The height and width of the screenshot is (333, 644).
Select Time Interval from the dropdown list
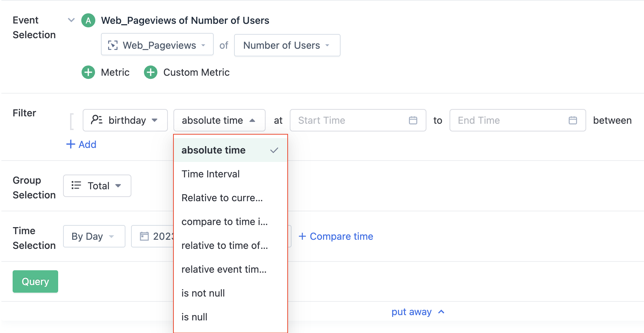(211, 174)
